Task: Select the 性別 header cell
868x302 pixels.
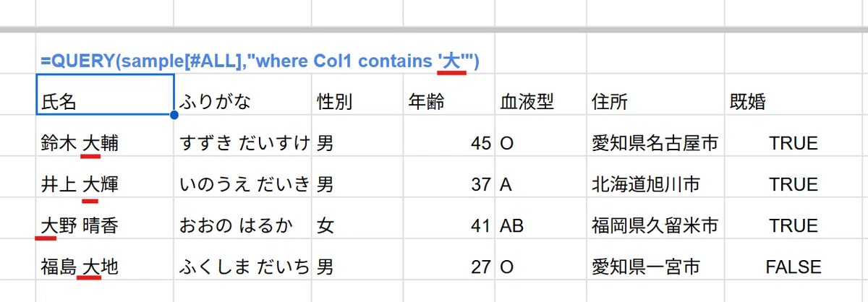Action: (357, 94)
